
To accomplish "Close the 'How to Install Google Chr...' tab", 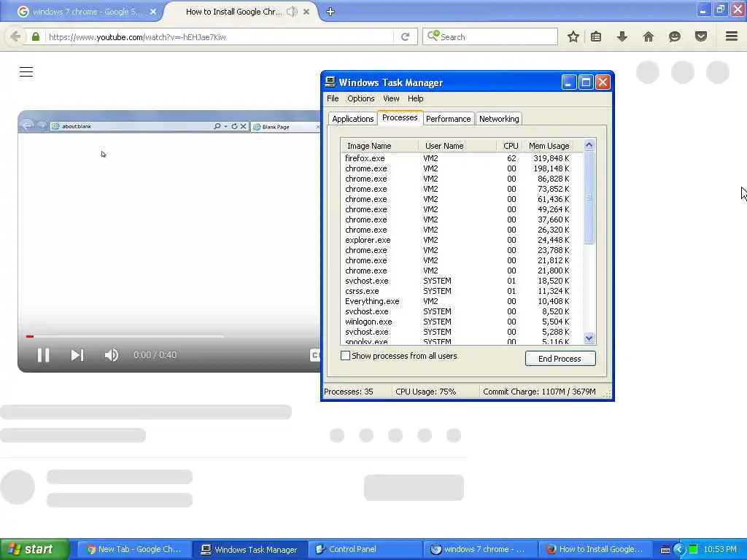I will (306, 12).
